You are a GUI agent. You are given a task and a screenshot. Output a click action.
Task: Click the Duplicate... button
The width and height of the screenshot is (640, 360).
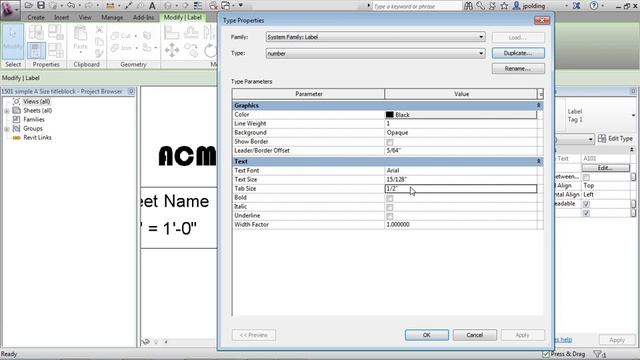(x=518, y=53)
